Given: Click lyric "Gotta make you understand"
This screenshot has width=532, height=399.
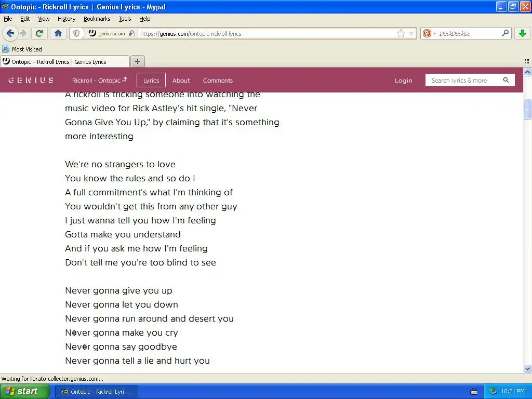Looking at the screenshot, I should (x=123, y=234).
